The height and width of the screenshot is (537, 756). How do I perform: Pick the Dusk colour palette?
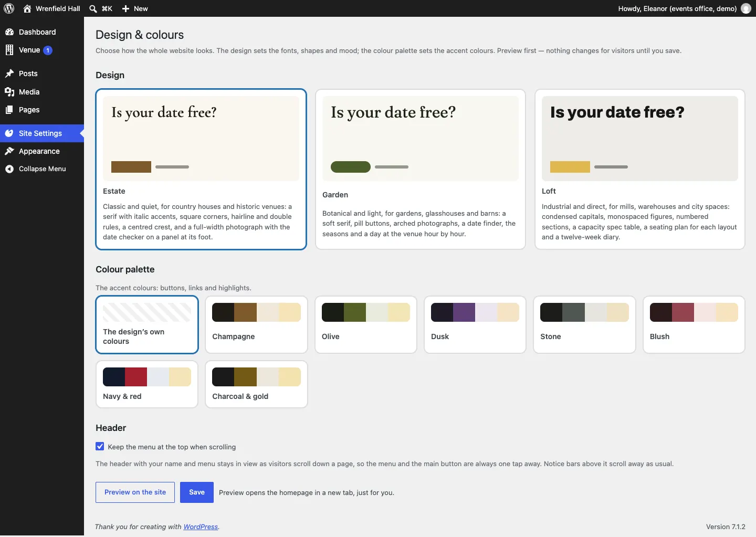[x=475, y=325]
